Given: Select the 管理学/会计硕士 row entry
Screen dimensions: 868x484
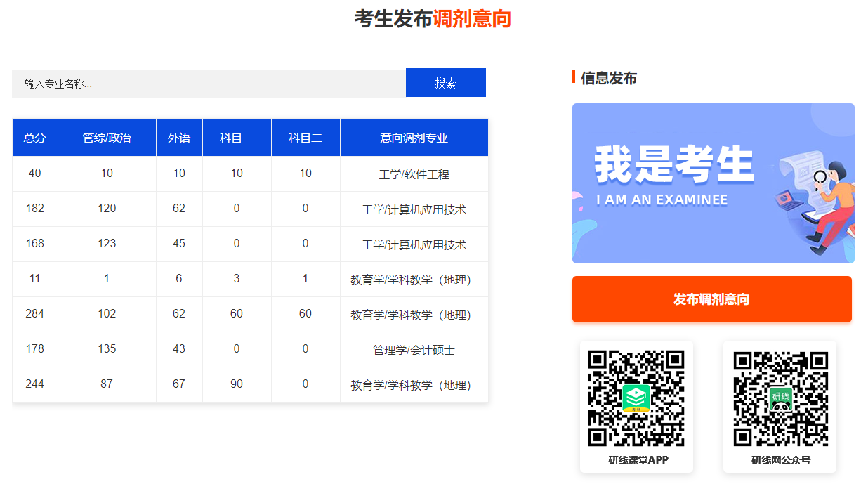Looking at the screenshot, I should (x=414, y=350).
